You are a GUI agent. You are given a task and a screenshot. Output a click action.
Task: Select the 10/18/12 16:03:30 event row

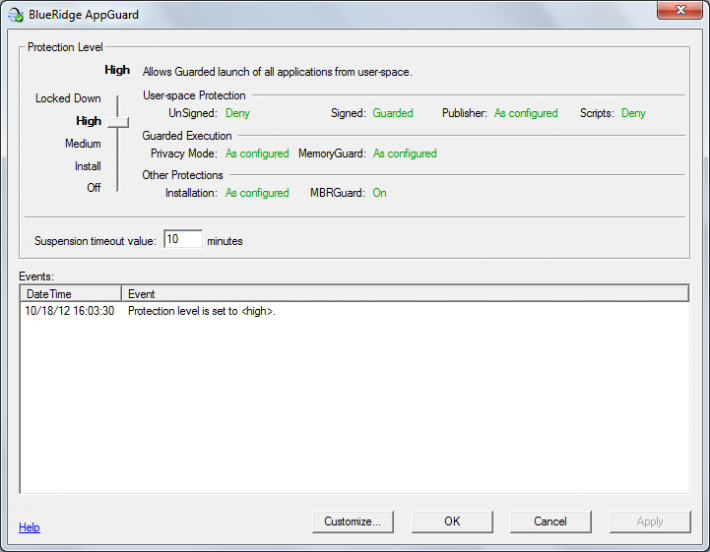pos(355,311)
